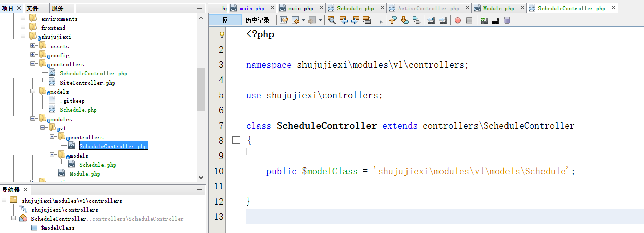644x233 pixels.
Task: Expand the assets folder
Action: click(33, 46)
